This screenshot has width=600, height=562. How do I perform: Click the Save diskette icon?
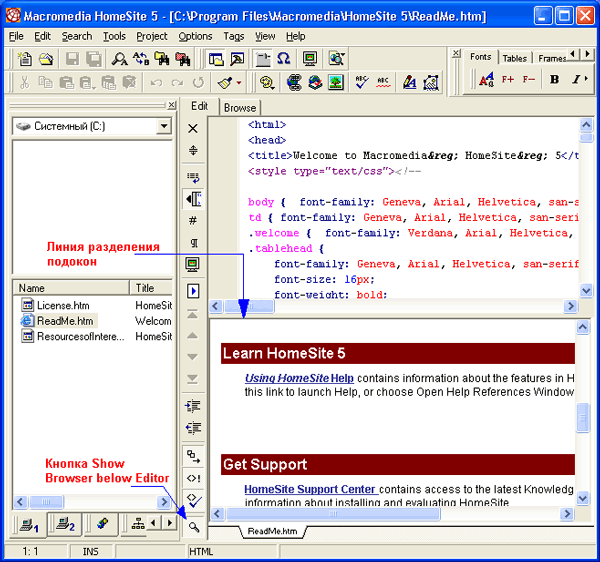click(72, 59)
